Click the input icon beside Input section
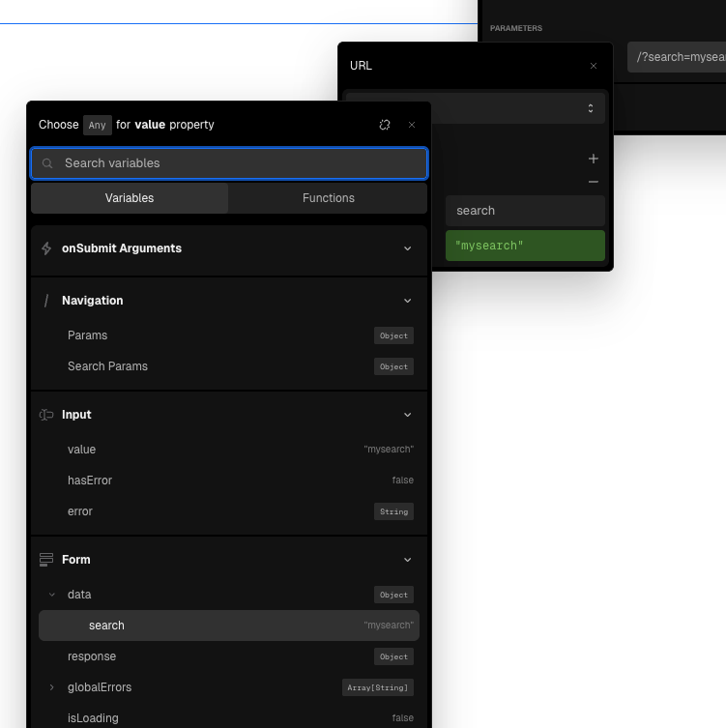726x728 pixels. pyautogui.click(x=46, y=415)
